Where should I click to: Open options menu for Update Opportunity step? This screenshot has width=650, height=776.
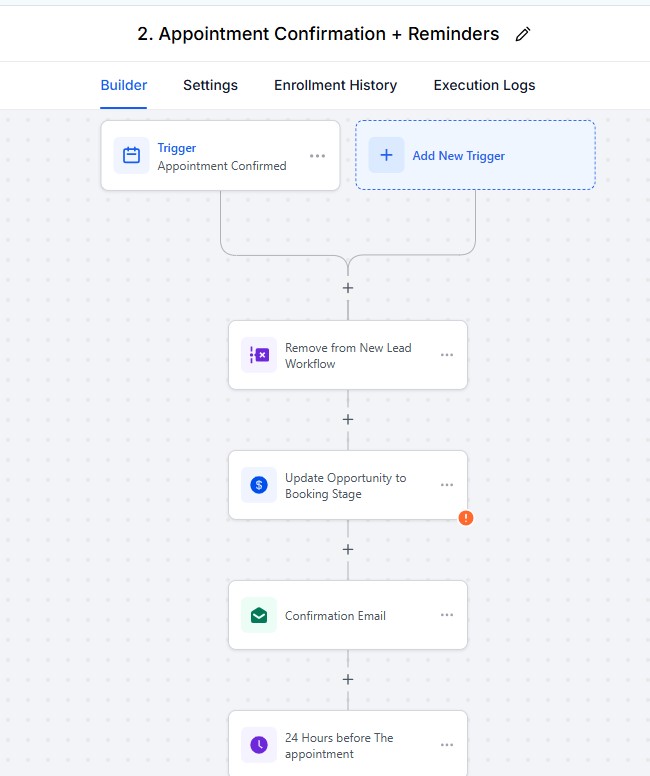click(446, 486)
